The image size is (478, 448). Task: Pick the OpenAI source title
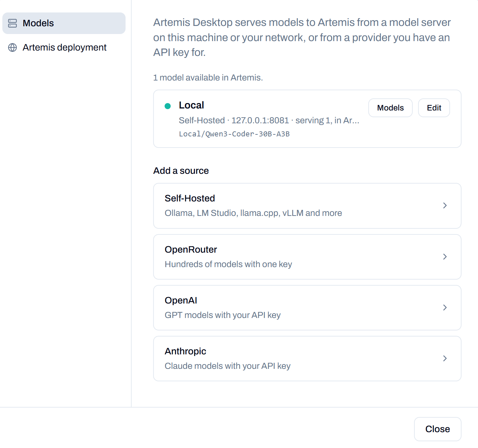coord(181,300)
